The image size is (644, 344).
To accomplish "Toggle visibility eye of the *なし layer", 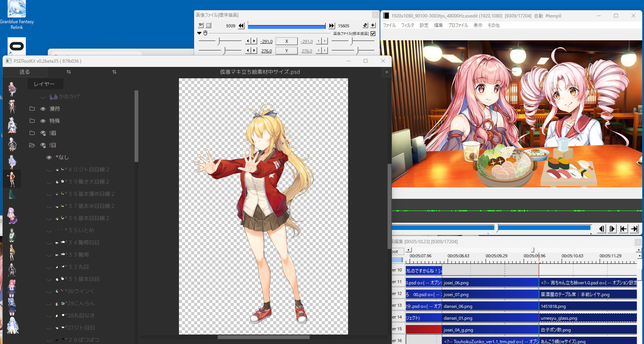I will coord(49,157).
